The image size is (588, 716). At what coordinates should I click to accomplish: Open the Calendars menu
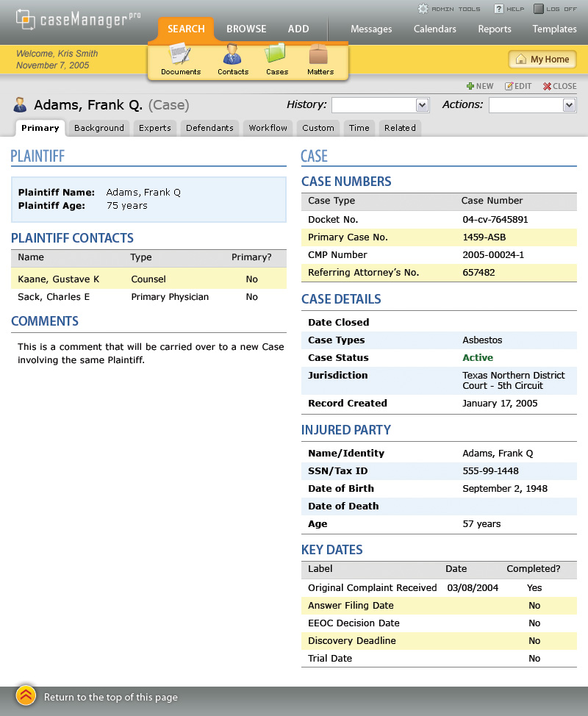tap(434, 29)
